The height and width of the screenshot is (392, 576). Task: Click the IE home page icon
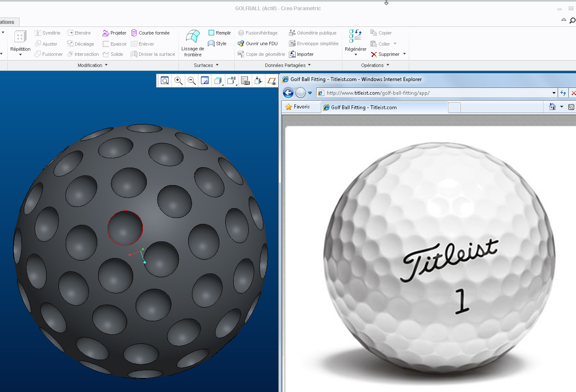tap(553, 107)
